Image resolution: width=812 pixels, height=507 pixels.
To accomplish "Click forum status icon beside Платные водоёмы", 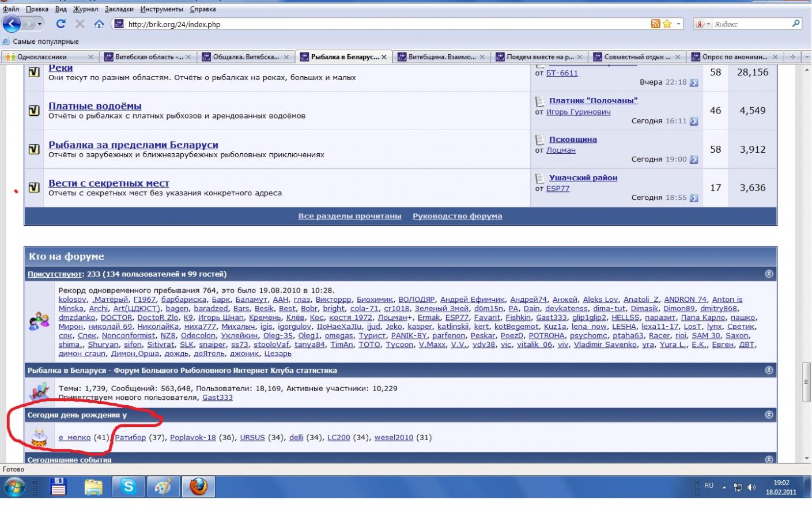I will [34, 111].
